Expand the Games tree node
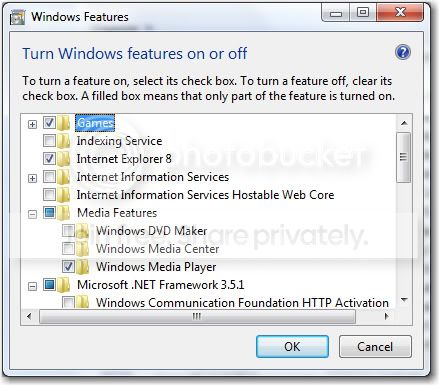439x385 pixels. (32, 124)
